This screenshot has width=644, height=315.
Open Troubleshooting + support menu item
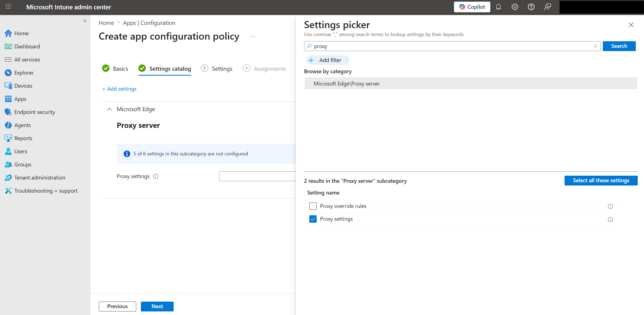(46, 191)
